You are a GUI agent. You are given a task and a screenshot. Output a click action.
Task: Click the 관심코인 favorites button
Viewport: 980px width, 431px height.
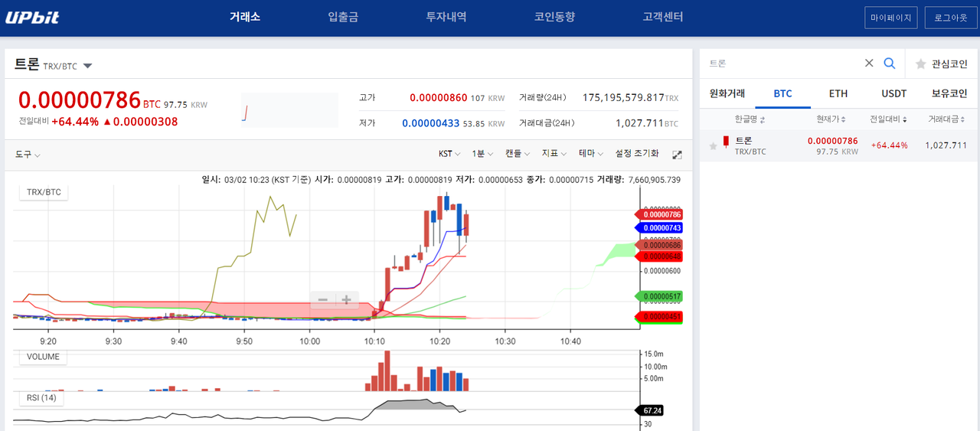[942, 64]
